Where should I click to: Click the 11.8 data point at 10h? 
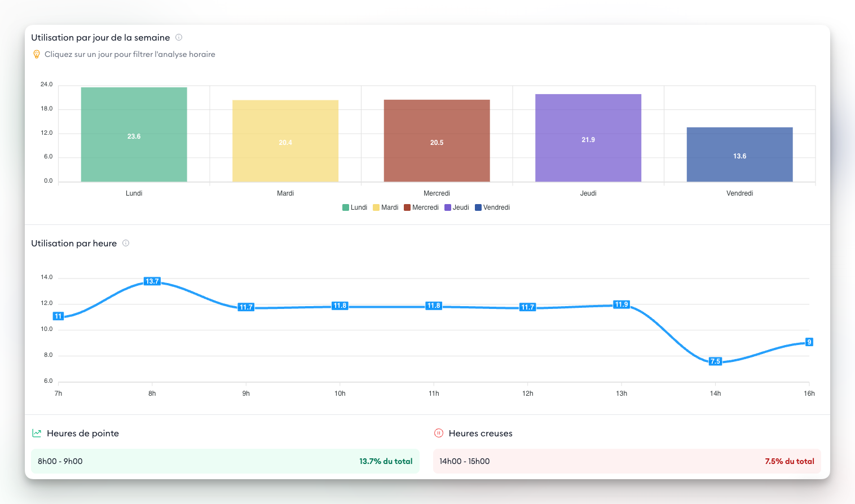pyautogui.click(x=340, y=306)
